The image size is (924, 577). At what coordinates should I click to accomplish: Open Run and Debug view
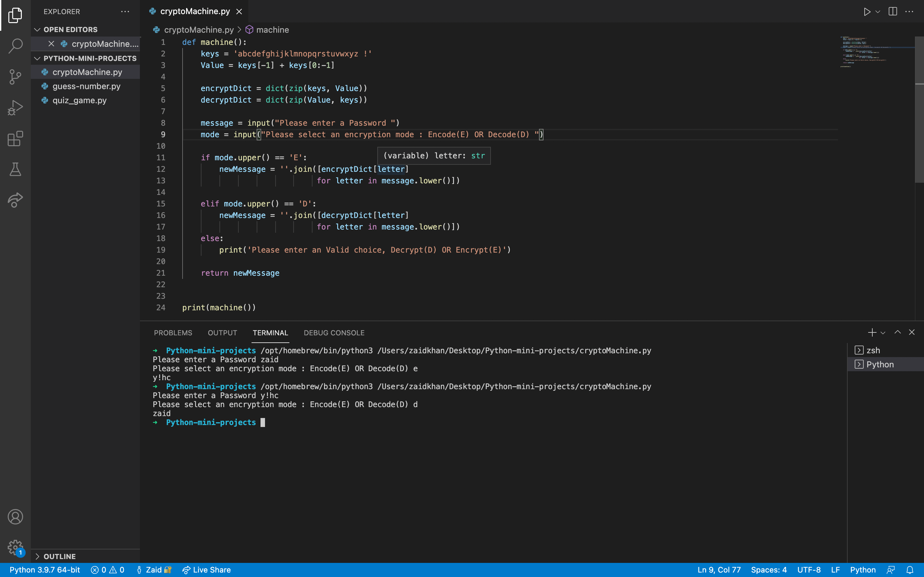[x=15, y=108]
